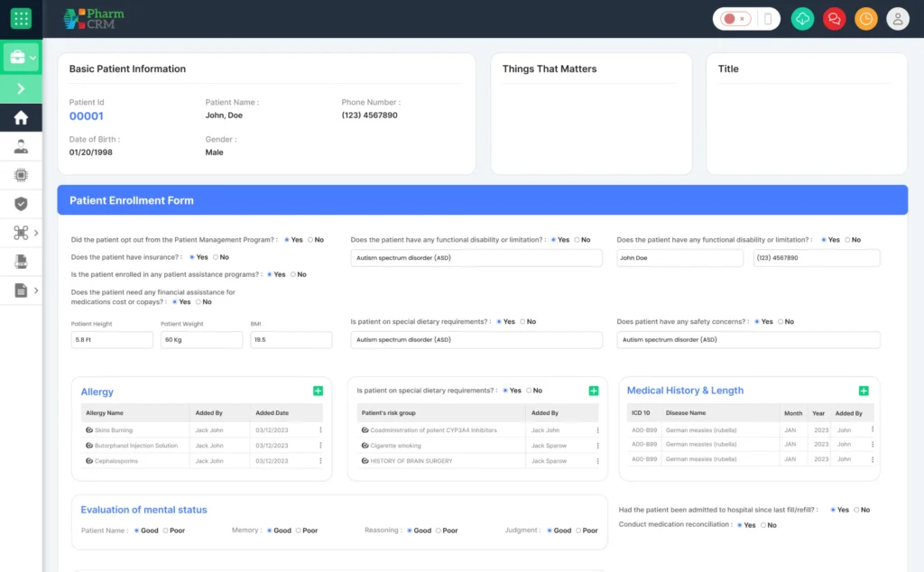Click the green arrow to expand the sidebar
The width and height of the screenshot is (924, 572).
point(21,88)
